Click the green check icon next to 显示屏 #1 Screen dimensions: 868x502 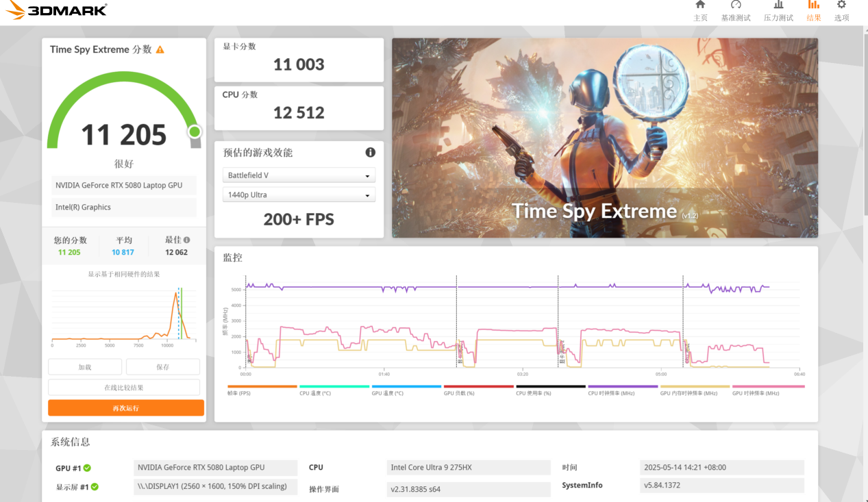pyautogui.click(x=95, y=487)
